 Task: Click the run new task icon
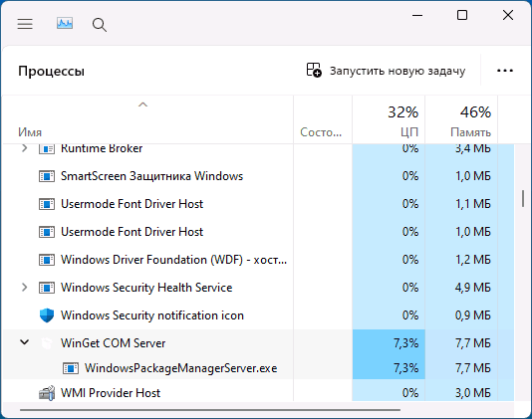pos(314,70)
